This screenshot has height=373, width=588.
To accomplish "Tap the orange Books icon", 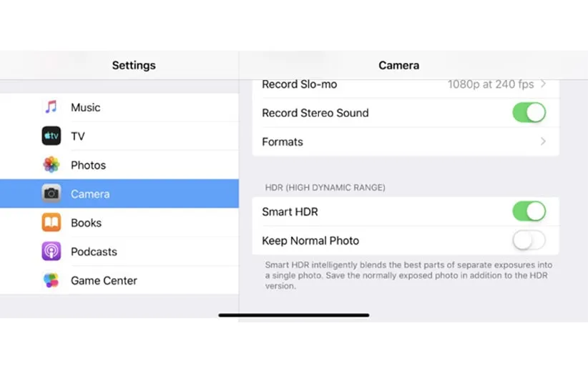I will (x=51, y=223).
